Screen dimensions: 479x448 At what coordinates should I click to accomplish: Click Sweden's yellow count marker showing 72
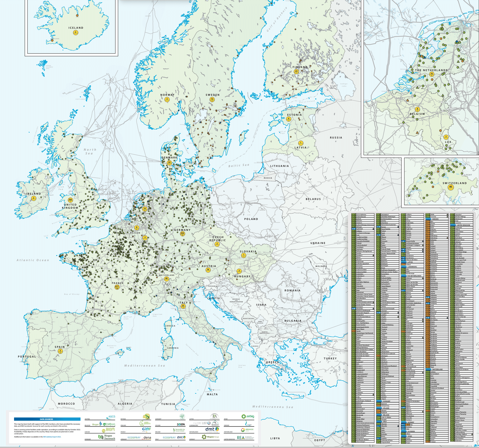[212, 100]
